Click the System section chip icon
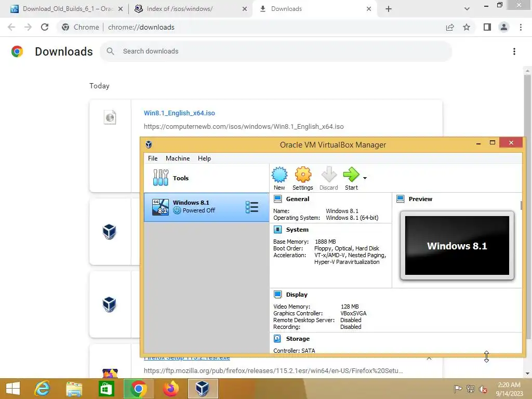The width and height of the screenshot is (532, 399). point(277,230)
